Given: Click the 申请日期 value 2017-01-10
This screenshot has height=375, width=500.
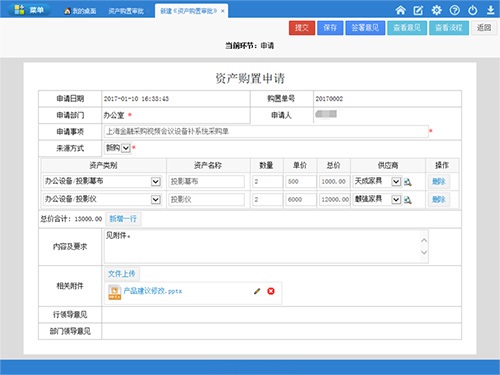Looking at the screenshot, I should tap(136, 99).
